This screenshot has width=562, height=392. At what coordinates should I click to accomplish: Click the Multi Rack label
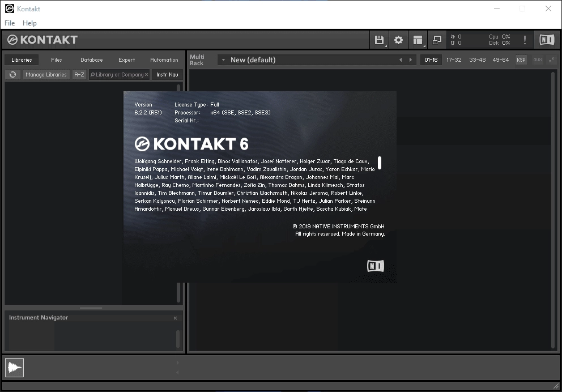pos(197,60)
